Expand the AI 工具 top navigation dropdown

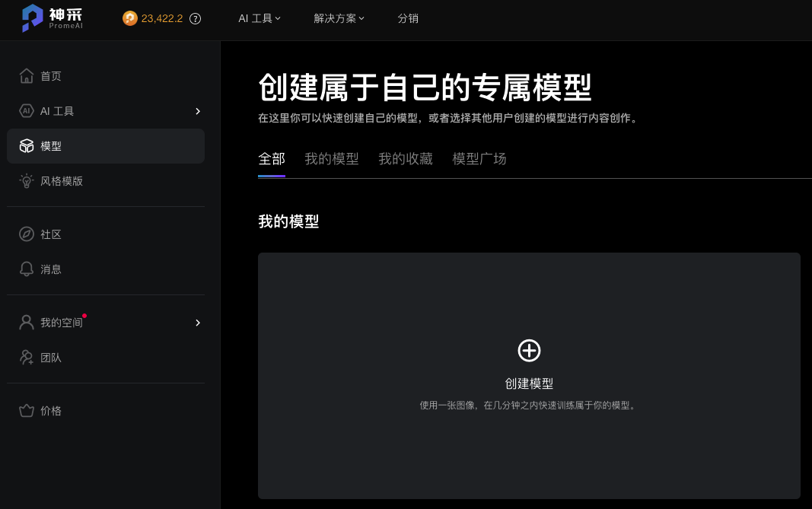point(260,18)
